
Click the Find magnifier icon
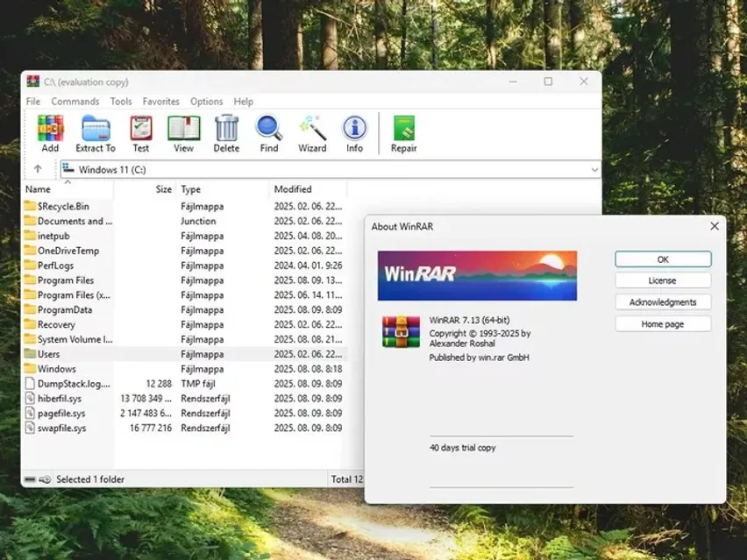[x=269, y=129]
